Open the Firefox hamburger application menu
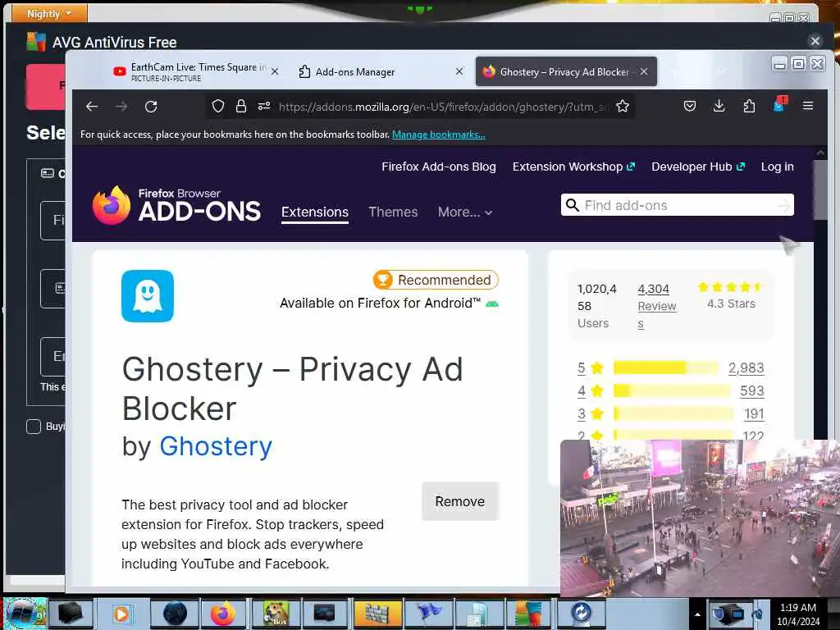 click(808, 107)
